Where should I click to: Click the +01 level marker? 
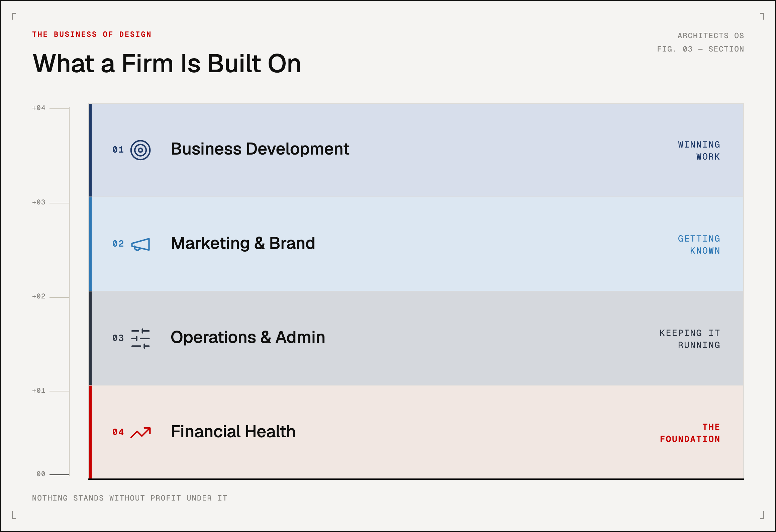(x=39, y=390)
